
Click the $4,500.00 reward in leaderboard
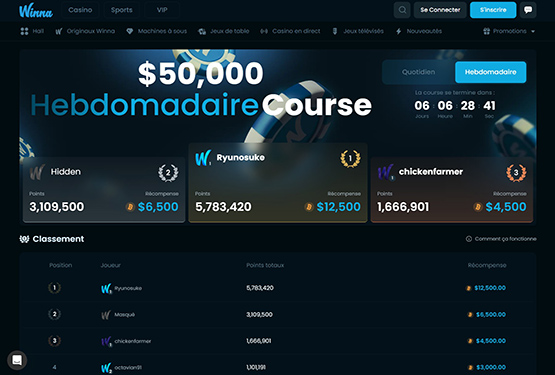491,341
